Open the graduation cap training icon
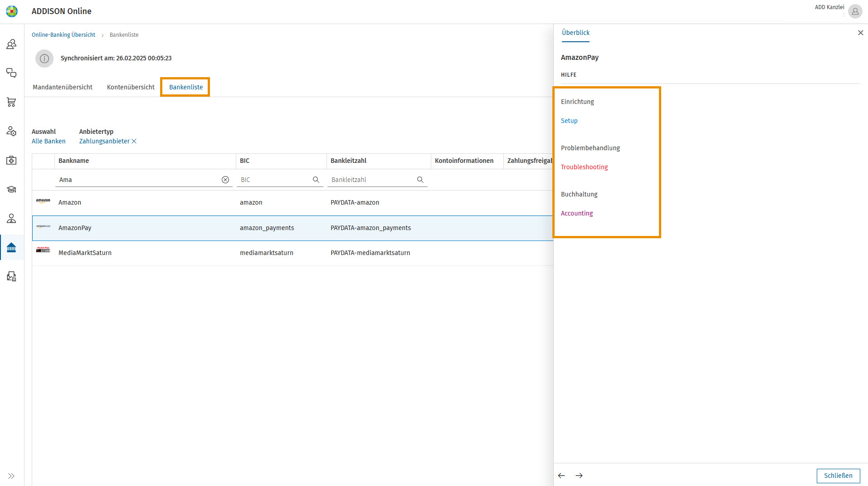Screen dimensions: 868x486 tap(11, 189)
